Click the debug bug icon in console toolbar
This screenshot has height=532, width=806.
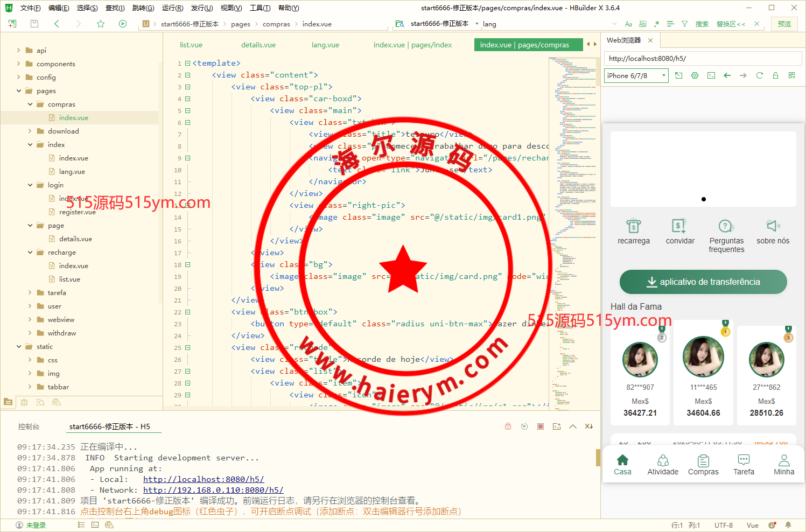pos(508,426)
